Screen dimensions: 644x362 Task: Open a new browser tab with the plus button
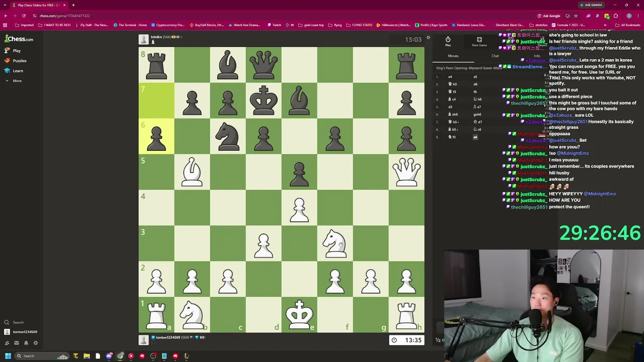tap(73, 5)
